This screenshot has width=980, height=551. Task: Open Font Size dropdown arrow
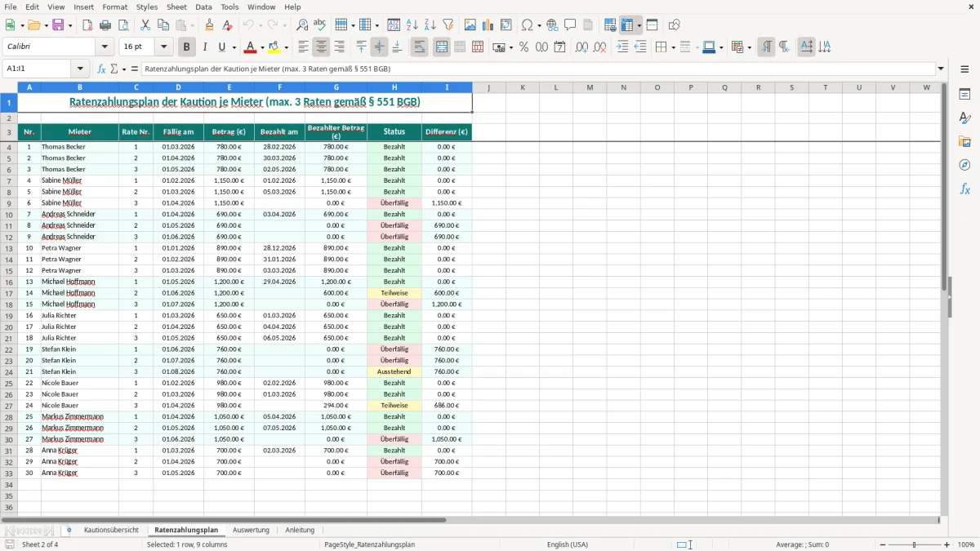coord(164,47)
